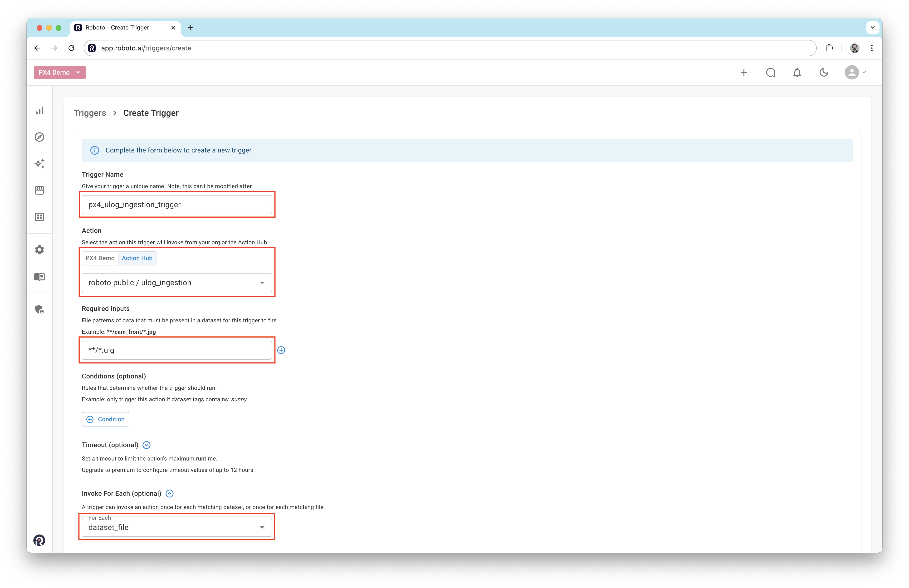909x588 pixels.
Task: Open the roboto-public / ulog_ingestion dropdown
Action: [177, 283]
